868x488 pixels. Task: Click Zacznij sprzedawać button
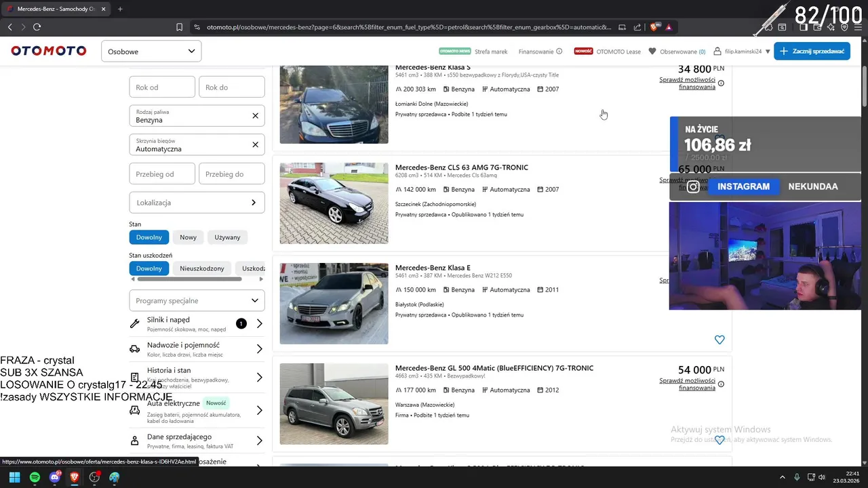coord(812,51)
